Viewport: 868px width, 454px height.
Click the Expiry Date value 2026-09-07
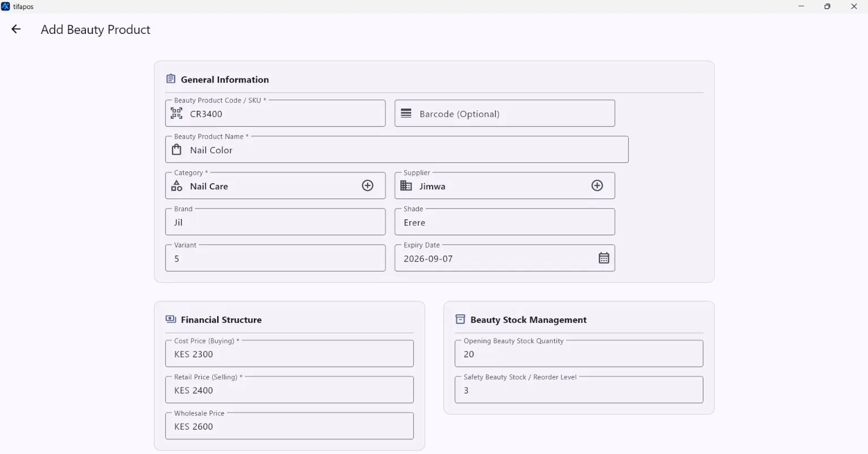(428, 258)
